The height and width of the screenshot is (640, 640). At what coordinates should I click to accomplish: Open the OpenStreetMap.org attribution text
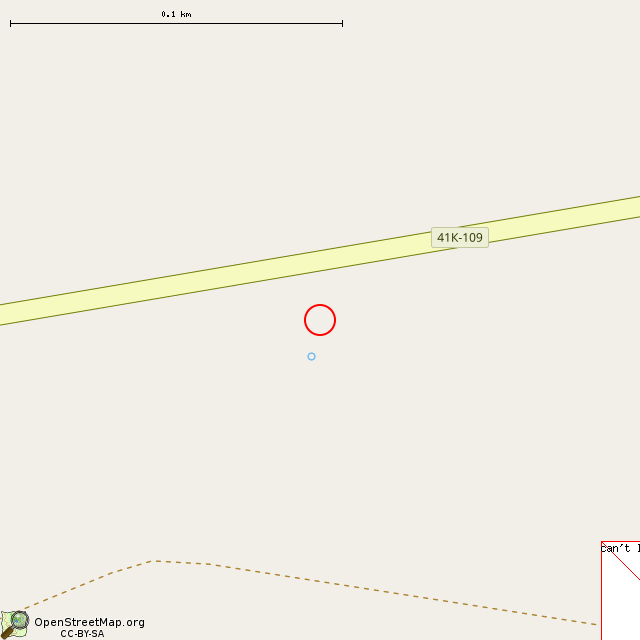[x=89, y=622]
